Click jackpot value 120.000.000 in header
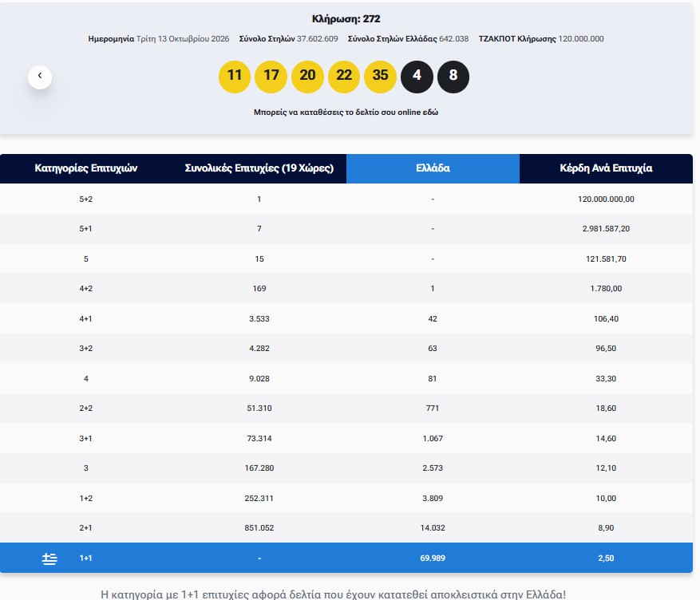The width and height of the screenshot is (700, 600). coord(581,39)
